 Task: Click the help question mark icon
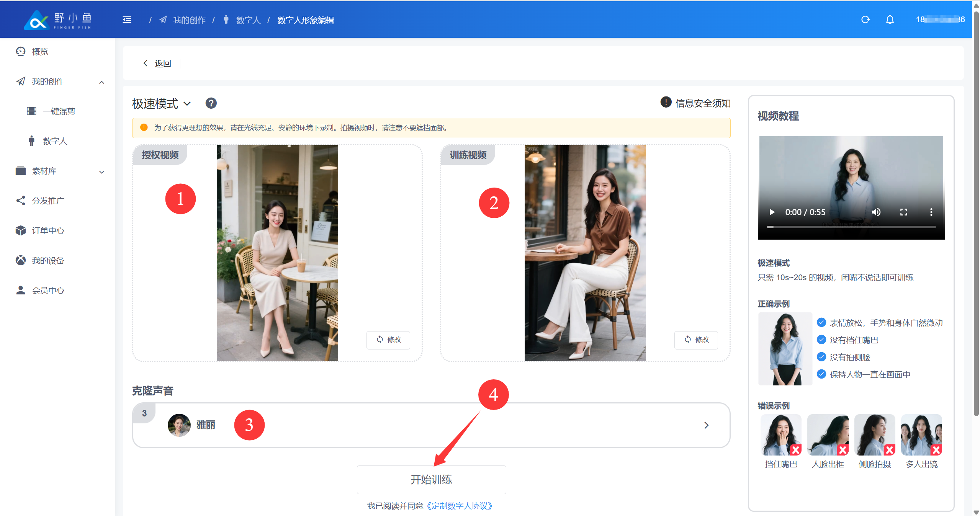[211, 103]
